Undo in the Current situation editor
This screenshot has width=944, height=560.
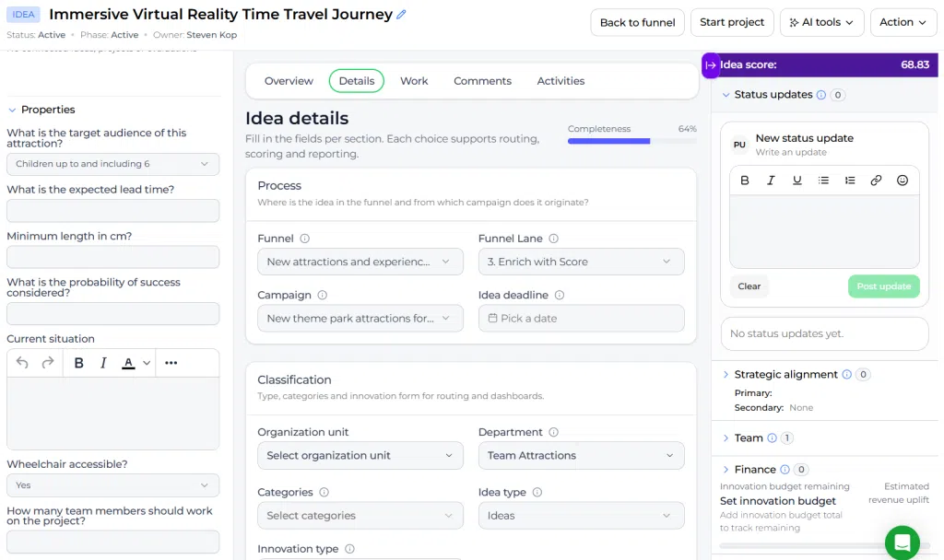coord(22,363)
